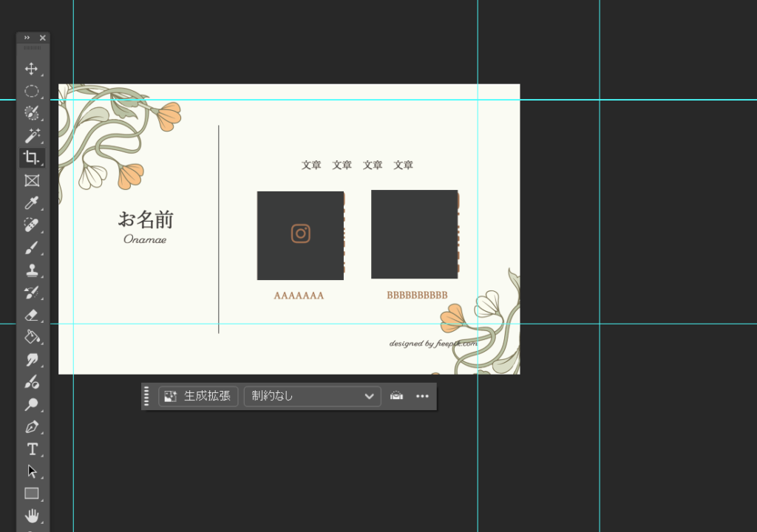Expand the tools panel with double arrows

(27, 38)
